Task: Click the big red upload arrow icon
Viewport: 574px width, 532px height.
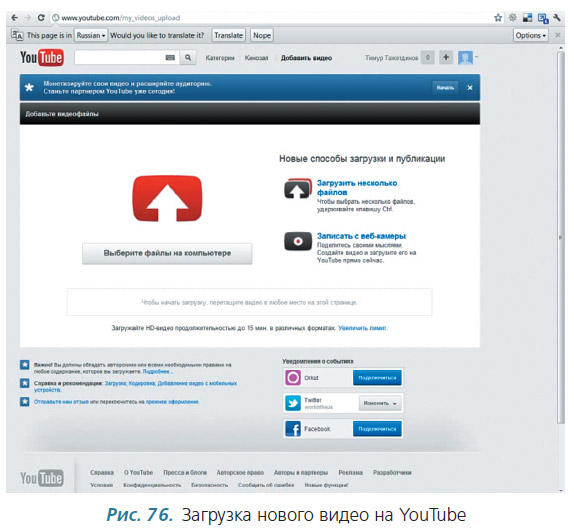Action: pos(167,198)
